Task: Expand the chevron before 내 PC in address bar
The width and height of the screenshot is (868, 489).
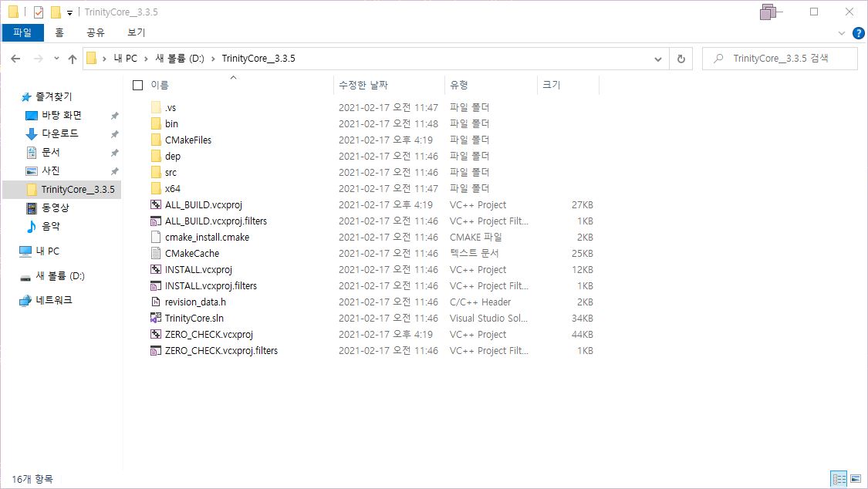Action: 104,59
